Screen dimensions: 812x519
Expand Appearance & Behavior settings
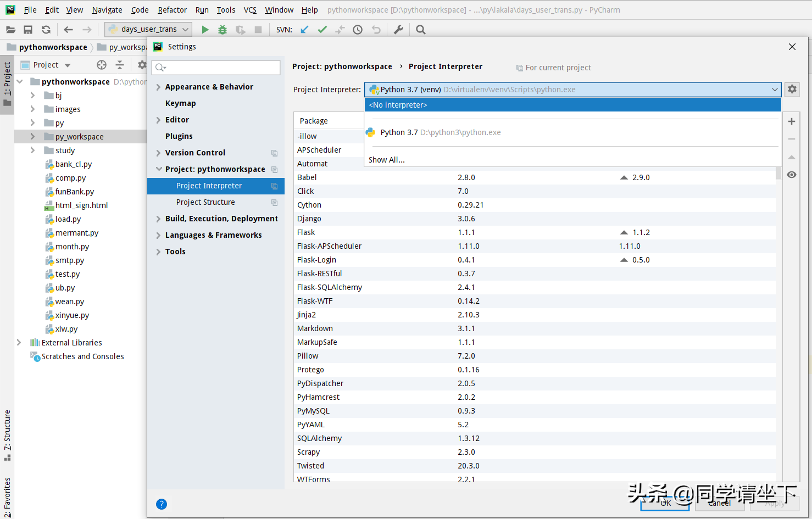point(158,87)
